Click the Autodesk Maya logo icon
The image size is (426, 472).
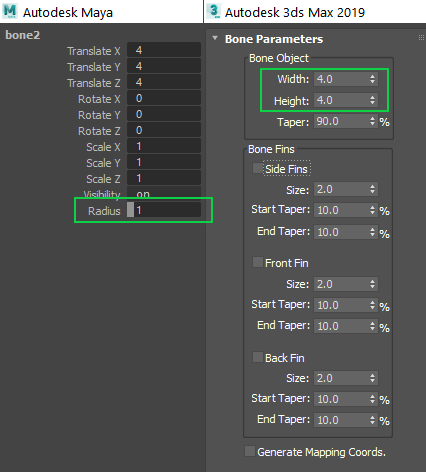(x=10, y=11)
